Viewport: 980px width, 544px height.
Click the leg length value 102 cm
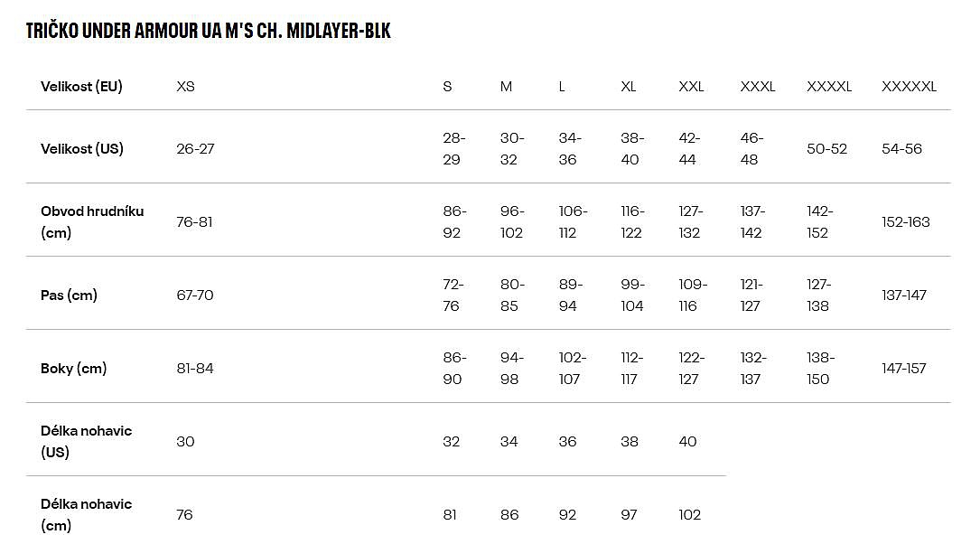pos(689,515)
